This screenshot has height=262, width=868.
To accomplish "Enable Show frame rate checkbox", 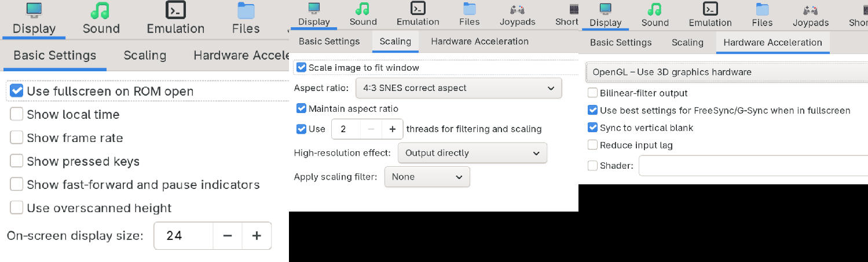I will pyautogui.click(x=17, y=138).
